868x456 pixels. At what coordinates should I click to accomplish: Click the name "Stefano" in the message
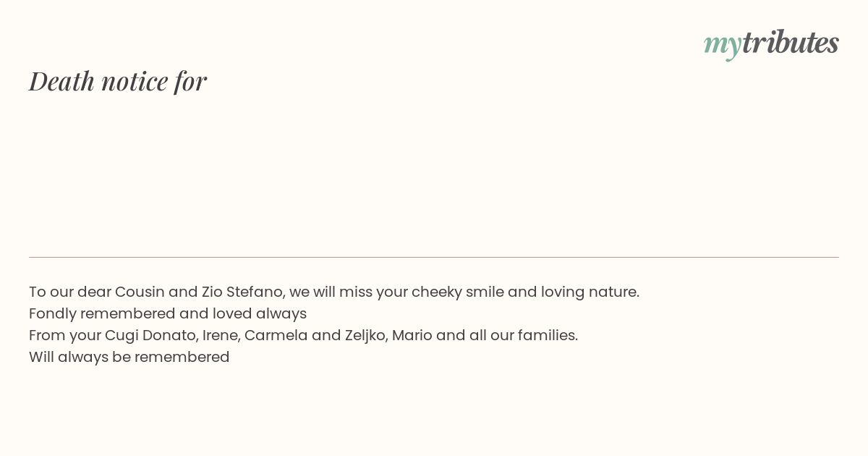(x=255, y=292)
